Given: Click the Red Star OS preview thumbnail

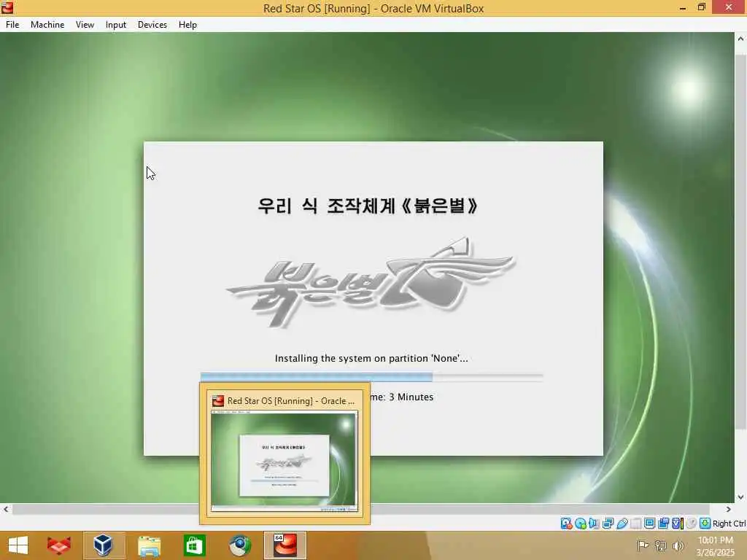Looking at the screenshot, I should tap(285, 462).
